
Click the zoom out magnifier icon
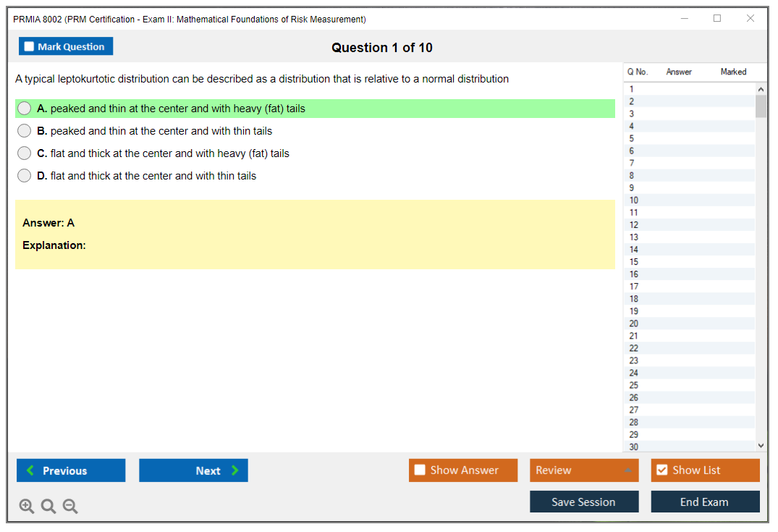[x=70, y=507]
